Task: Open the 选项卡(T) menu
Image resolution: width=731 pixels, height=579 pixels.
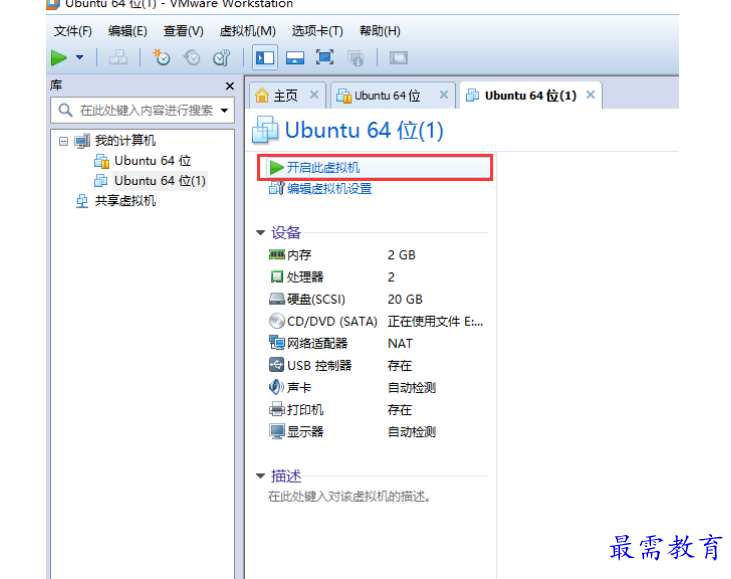Action: click(317, 31)
